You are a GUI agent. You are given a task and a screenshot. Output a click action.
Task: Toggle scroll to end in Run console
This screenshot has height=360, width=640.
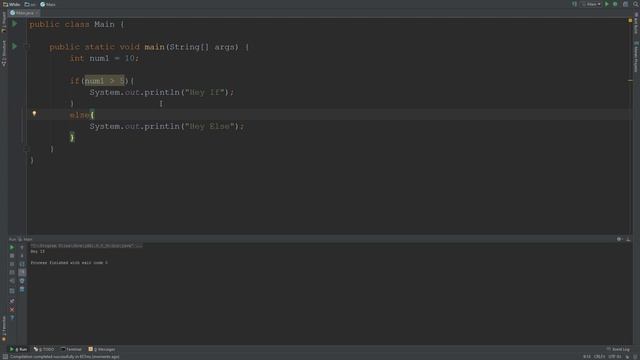[x=22, y=272]
